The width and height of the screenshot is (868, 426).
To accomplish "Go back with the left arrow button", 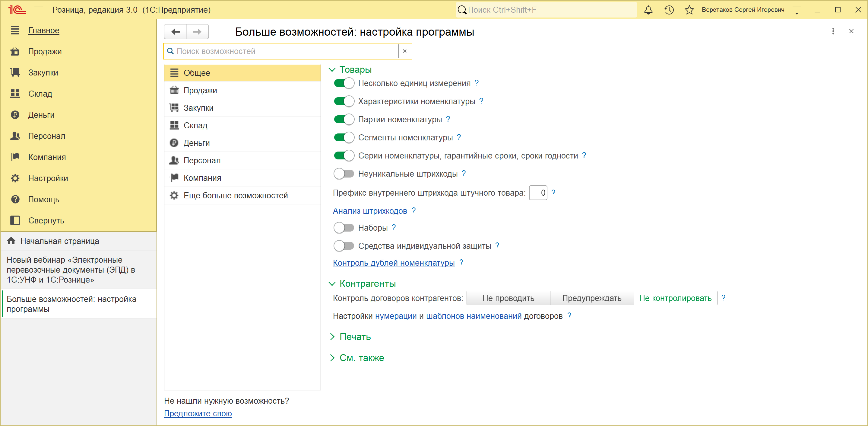I will coord(176,32).
